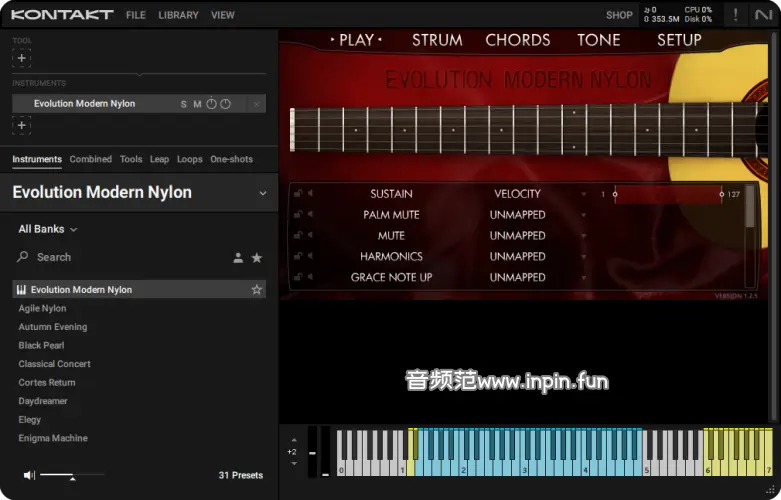Expand the All Banks dropdown
Image resolution: width=781 pixels, height=500 pixels.
[x=47, y=229]
